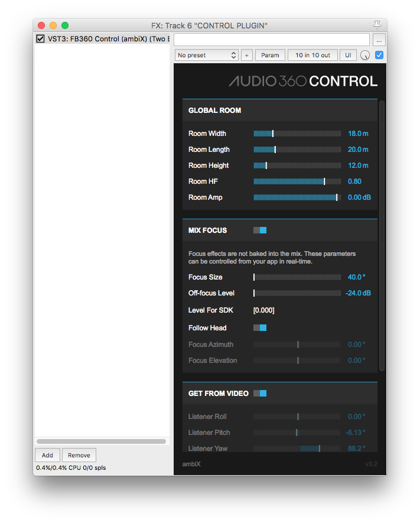Select the VST3: FB360 Control plugin entry
This screenshot has width=420, height=523.
[x=102, y=38]
